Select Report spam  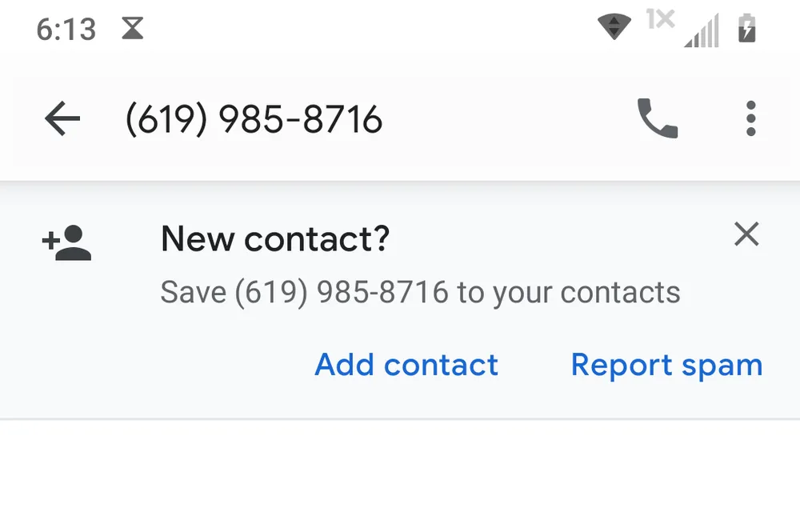click(666, 365)
